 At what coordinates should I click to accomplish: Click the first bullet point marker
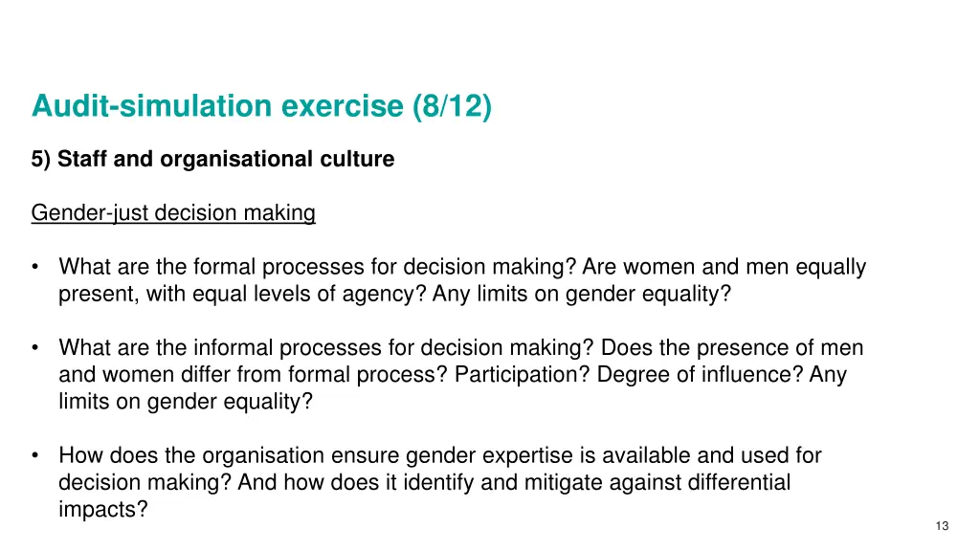click(x=36, y=267)
